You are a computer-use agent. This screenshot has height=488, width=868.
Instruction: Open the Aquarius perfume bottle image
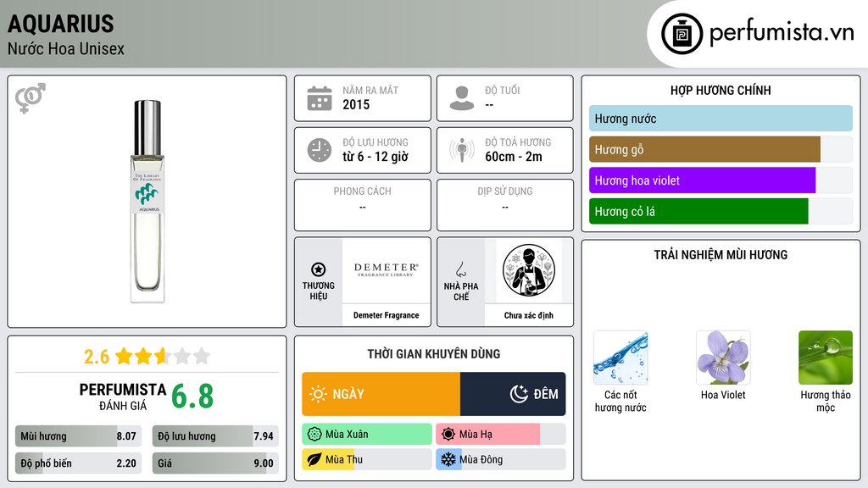coord(147,202)
